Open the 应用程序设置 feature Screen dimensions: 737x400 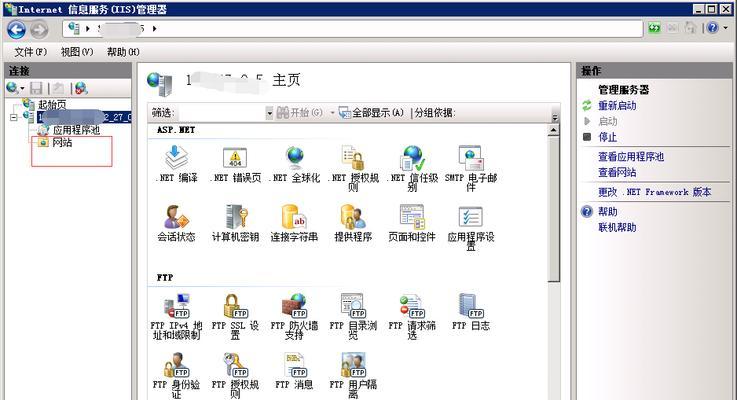tap(471, 227)
